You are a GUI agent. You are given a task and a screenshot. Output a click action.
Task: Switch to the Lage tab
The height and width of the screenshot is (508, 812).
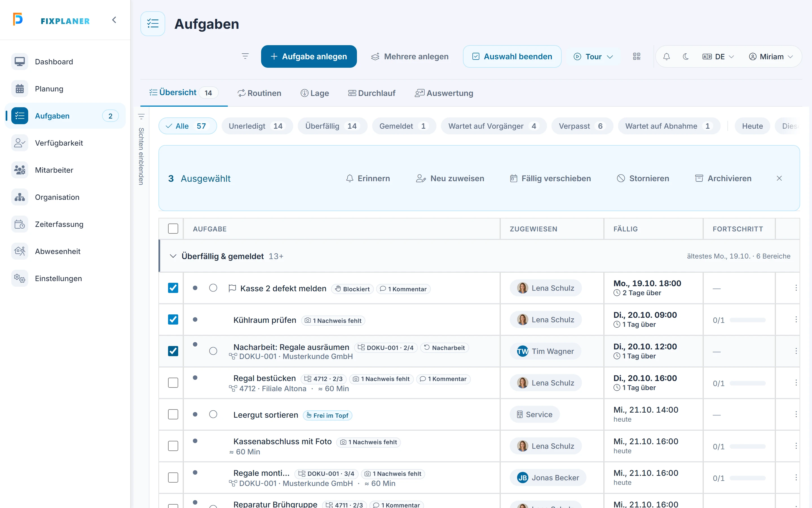tap(315, 93)
